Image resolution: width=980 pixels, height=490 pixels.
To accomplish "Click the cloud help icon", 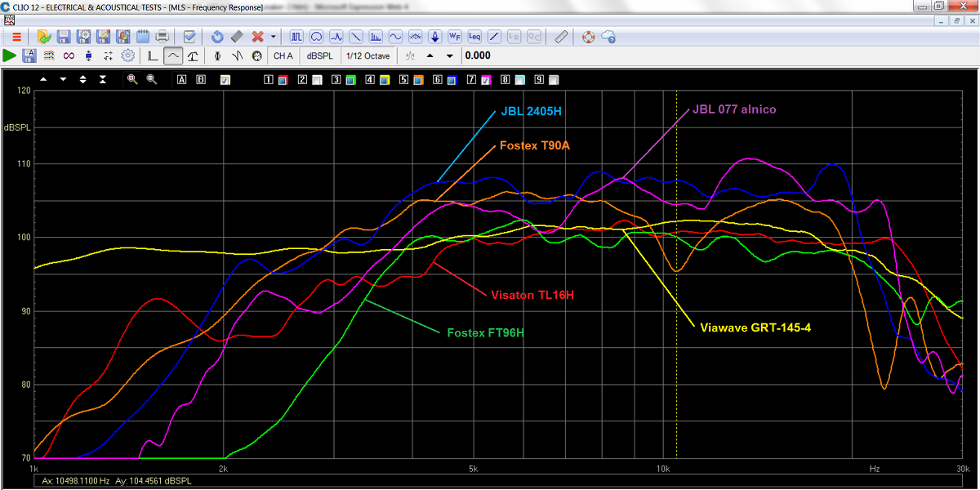I will (608, 37).
